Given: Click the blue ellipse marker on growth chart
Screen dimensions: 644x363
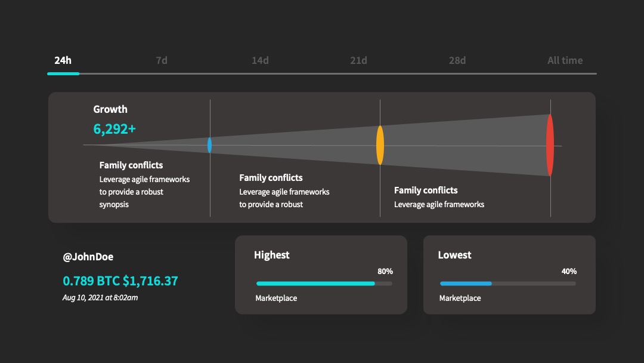Looking at the screenshot, I should [209, 145].
